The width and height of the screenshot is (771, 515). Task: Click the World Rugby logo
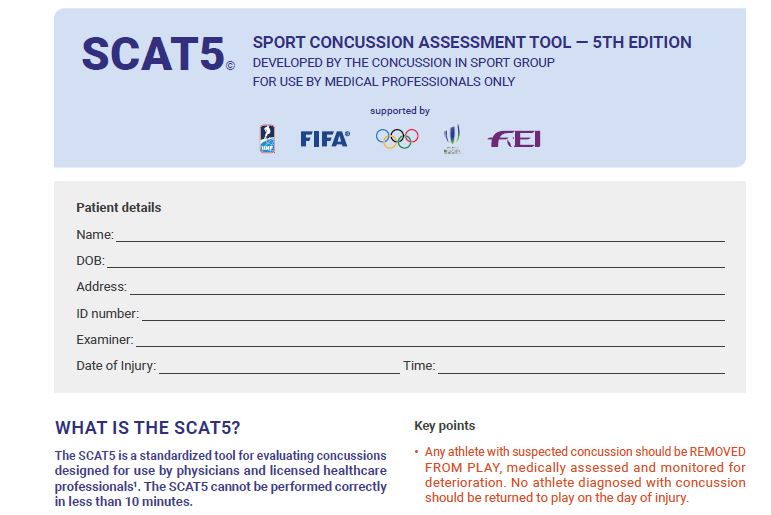tap(452, 139)
